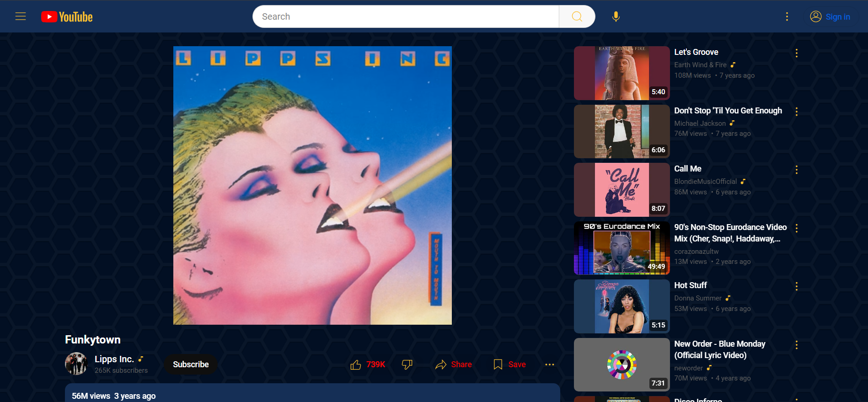The image size is (868, 402).
Task: Open Let's Groove video thumbnail
Action: (622, 73)
